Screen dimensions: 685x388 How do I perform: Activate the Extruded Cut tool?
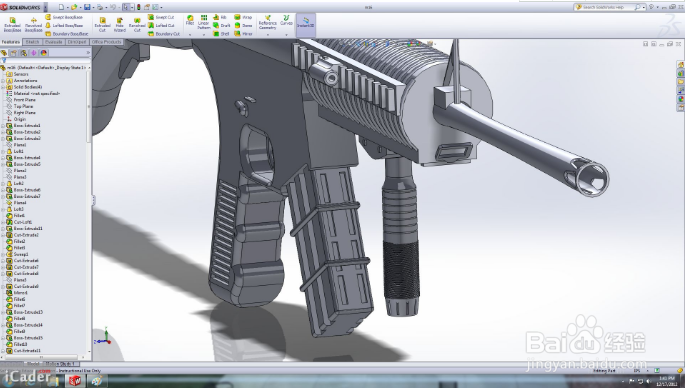[102, 24]
